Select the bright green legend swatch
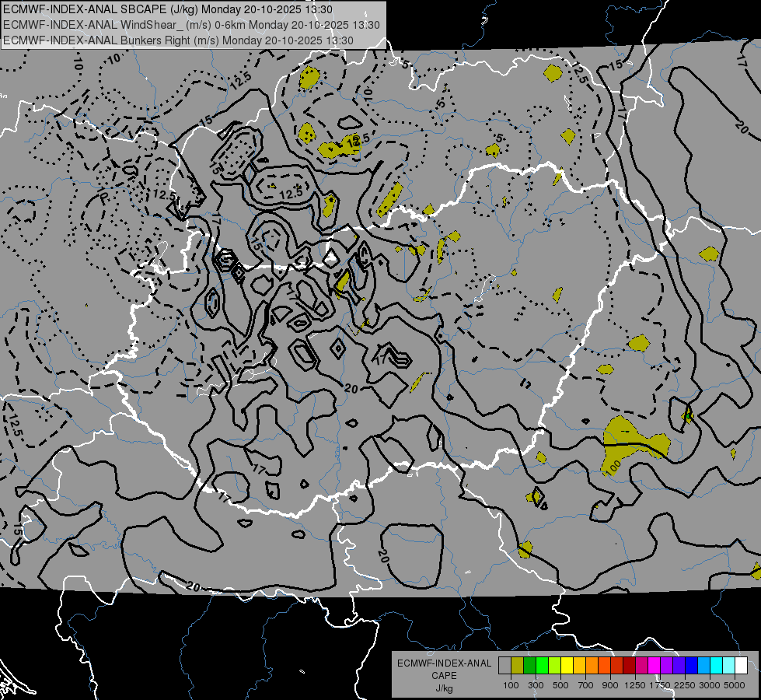Screen dimensions: 761x700 point(542,666)
